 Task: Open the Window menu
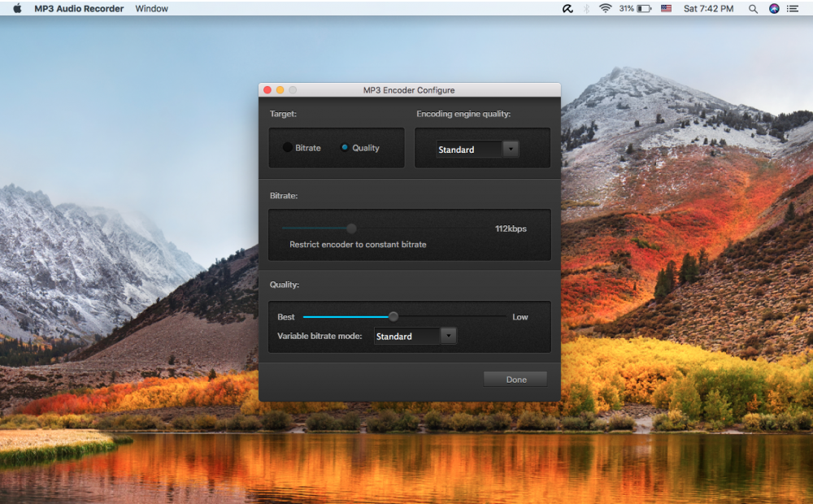click(x=151, y=8)
